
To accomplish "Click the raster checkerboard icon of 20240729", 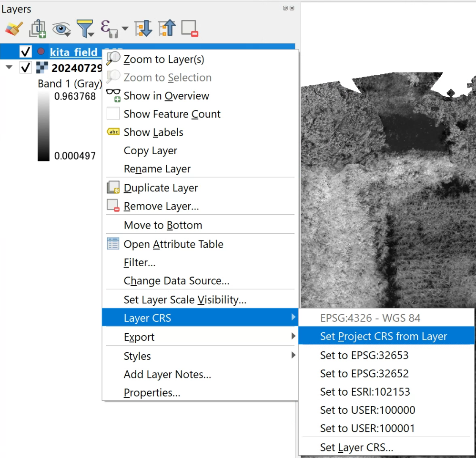I will [x=42, y=67].
